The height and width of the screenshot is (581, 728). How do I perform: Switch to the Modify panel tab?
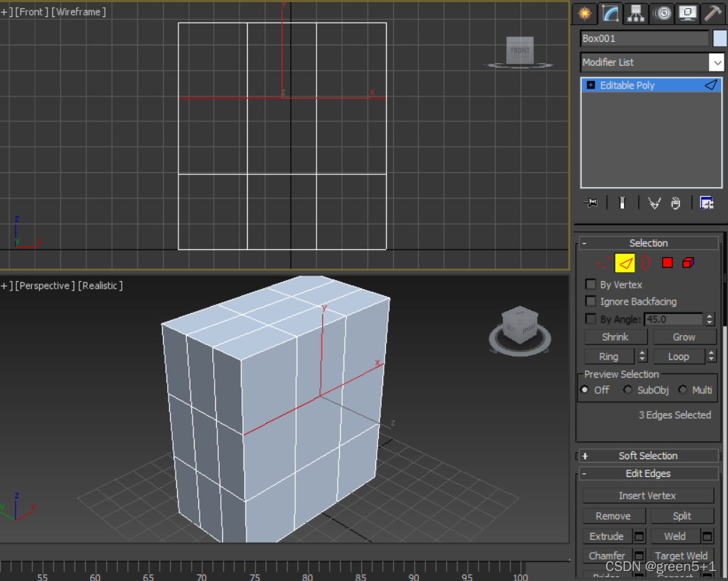tap(610, 13)
